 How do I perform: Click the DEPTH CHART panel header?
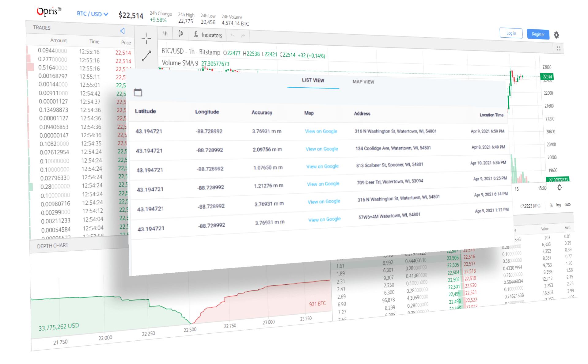pyautogui.click(x=53, y=245)
